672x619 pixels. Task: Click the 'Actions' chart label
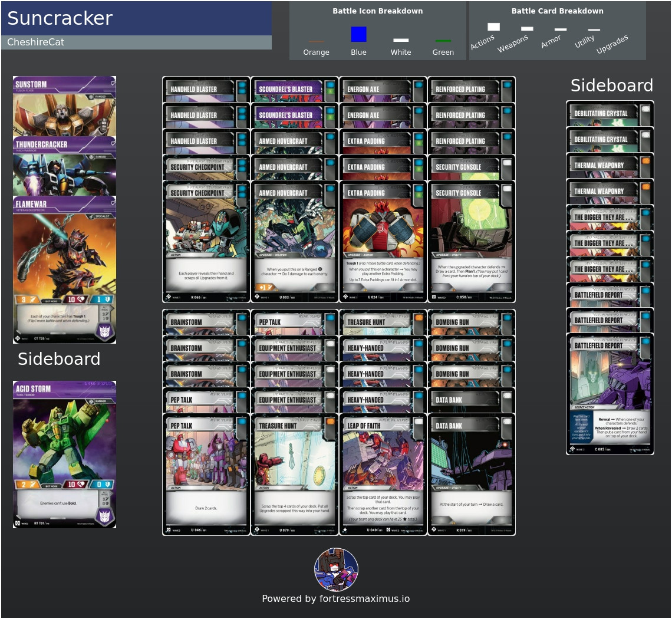[x=483, y=42]
